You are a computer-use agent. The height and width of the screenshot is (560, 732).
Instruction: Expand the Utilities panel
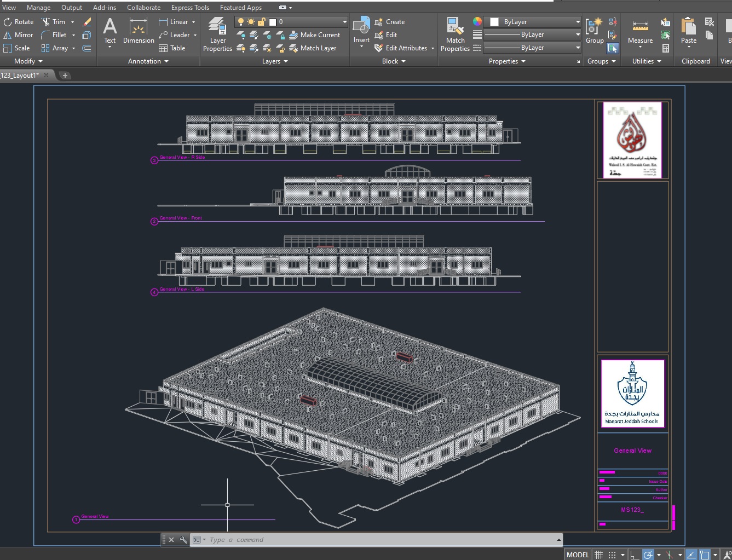(x=647, y=61)
